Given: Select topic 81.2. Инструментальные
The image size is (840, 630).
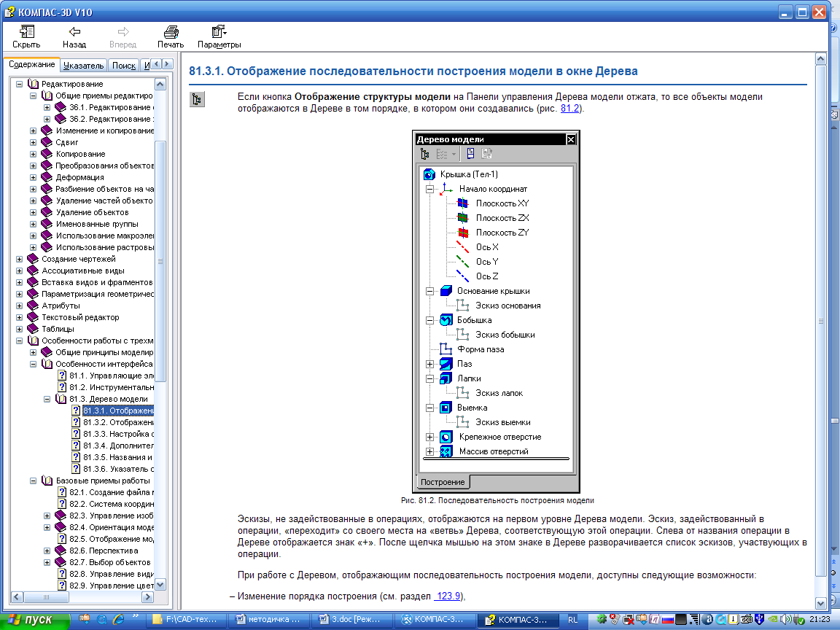Looking at the screenshot, I should pos(112,387).
